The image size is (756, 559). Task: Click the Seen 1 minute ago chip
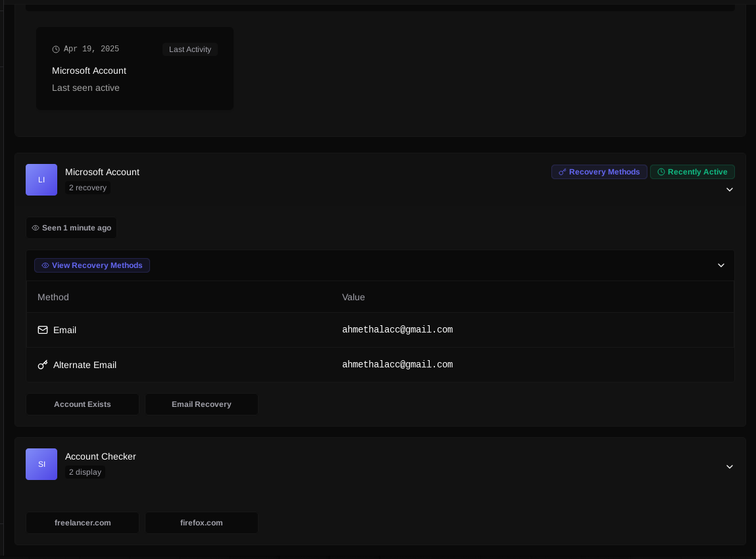71,228
